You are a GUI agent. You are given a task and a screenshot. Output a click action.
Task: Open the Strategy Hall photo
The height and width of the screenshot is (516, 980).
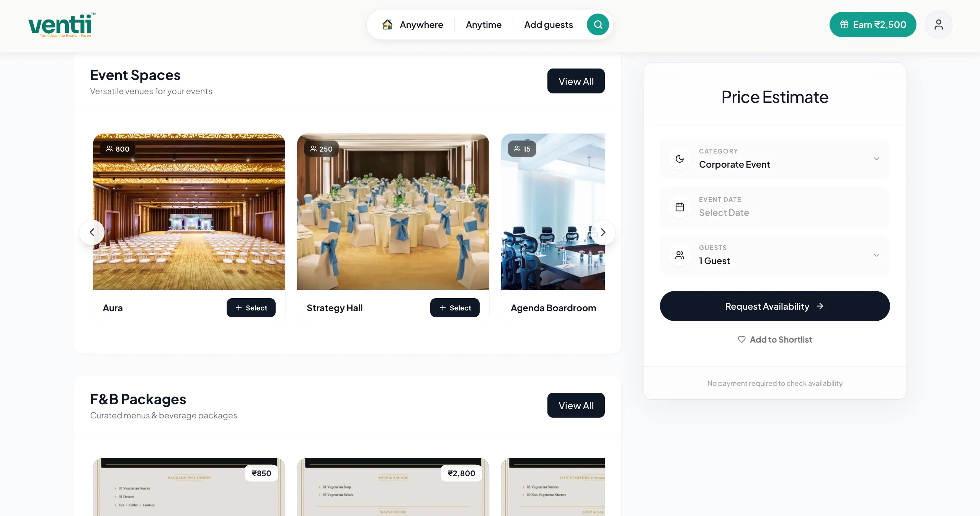(x=393, y=212)
